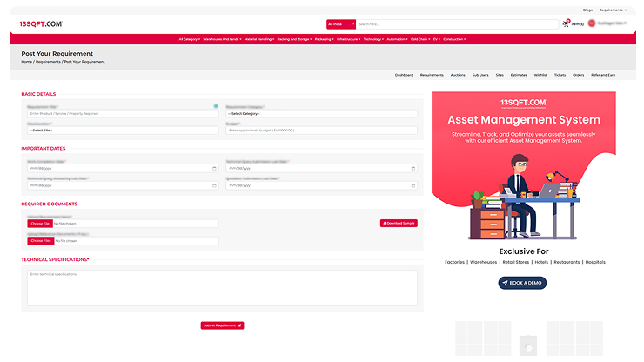Expand the Warehouses And Lands menu
Screen dimensions: 644x362
pos(222,39)
